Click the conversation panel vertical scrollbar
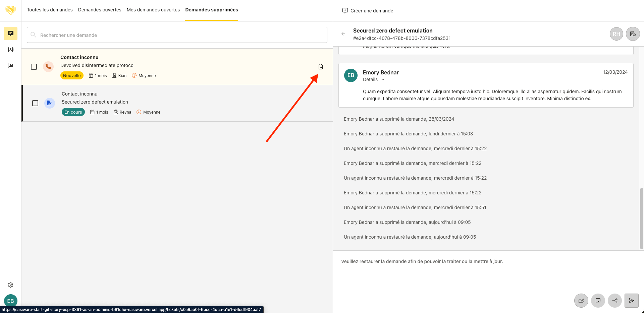The image size is (644, 313). coord(641,218)
